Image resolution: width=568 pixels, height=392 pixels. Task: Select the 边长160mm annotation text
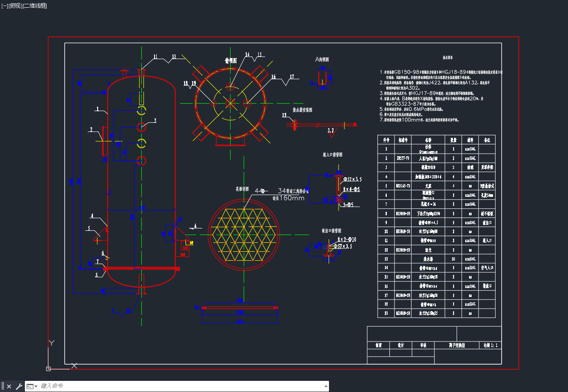tap(288, 198)
